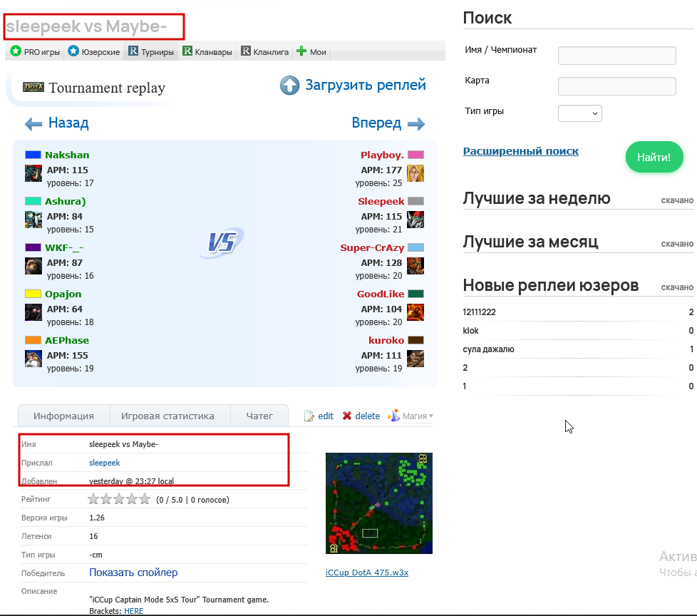Click Playboy.'s pink color swatch

pos(415,155)
